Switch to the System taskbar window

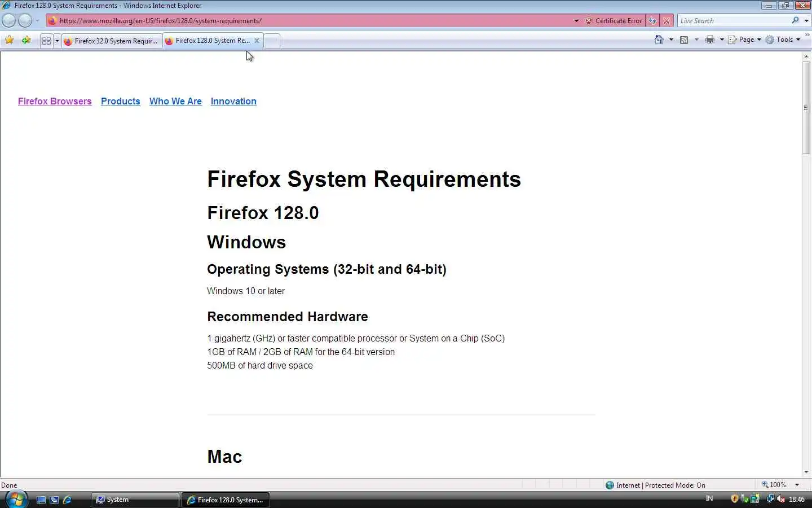[135, 500]
